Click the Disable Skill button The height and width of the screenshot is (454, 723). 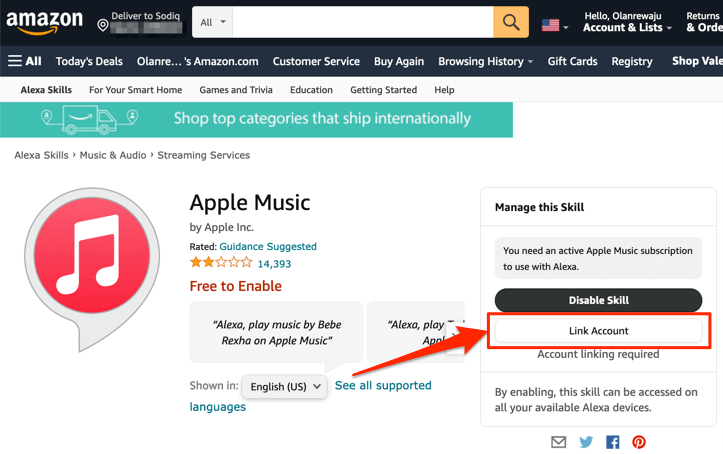tap(598, 300)
